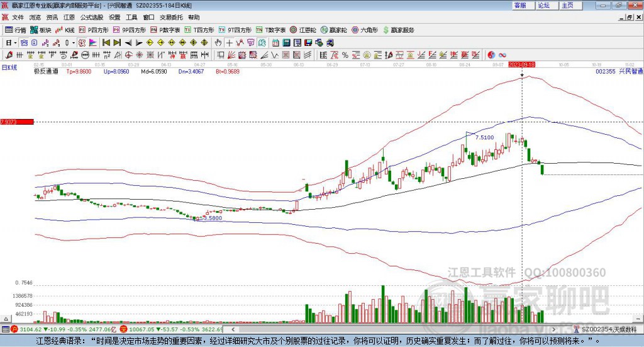Click the 日K线 chart label

[9, 67]
